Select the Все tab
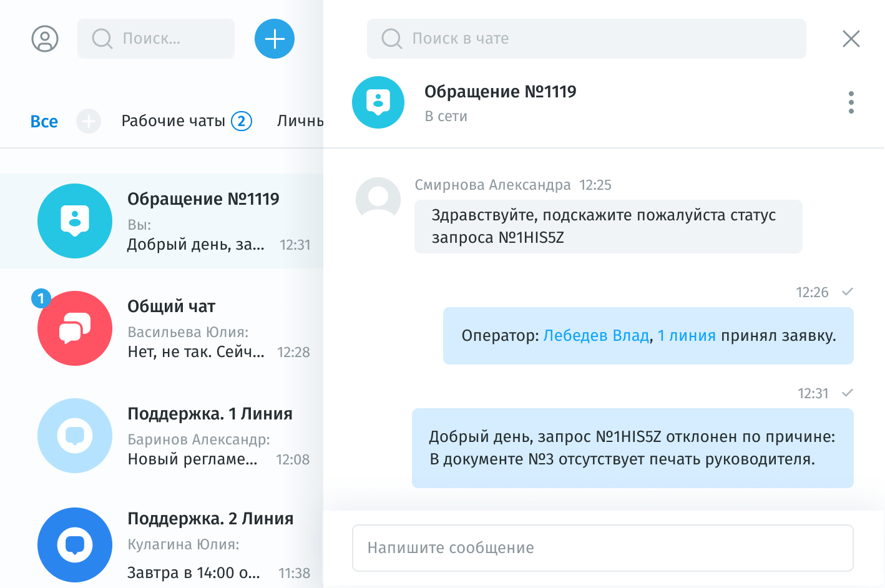This screenshot has height=588, width=885. [44, 122]
